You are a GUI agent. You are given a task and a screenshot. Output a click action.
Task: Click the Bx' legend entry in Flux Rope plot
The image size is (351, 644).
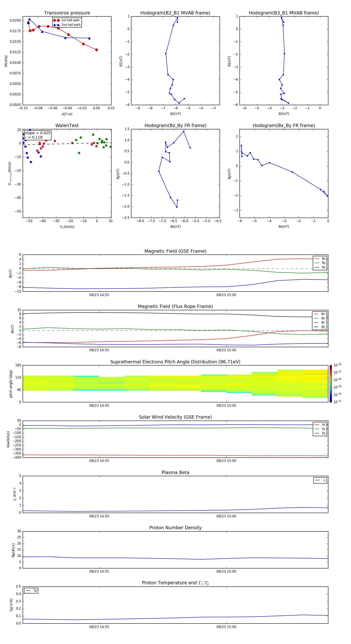[320, 314]
